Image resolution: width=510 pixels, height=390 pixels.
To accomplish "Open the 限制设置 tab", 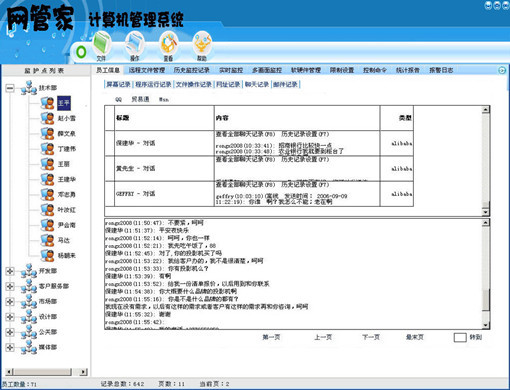I will pos(342,70).
